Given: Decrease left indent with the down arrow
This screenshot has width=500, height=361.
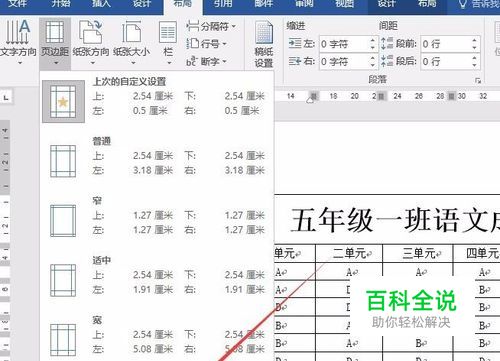Looking at the screenshot, I should coord(373,48).
